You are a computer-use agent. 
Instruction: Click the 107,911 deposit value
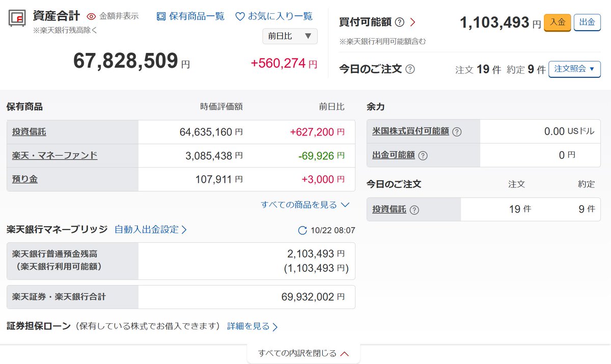(214, 179)
